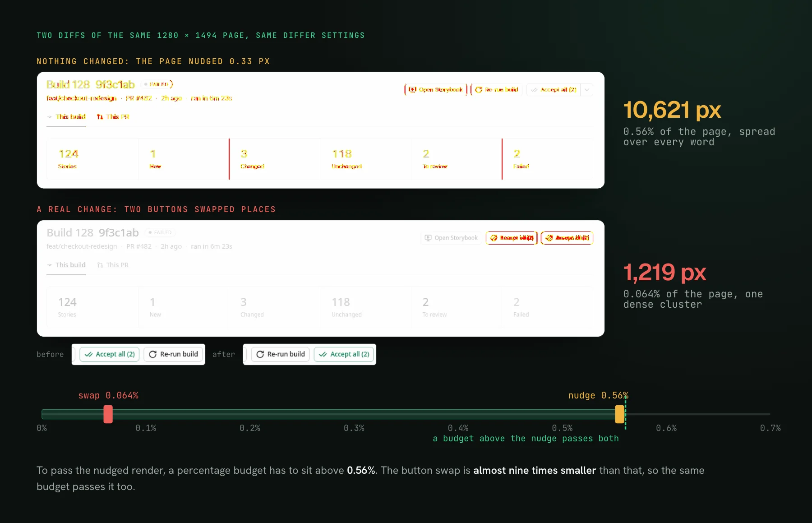Image resolution: width=812 pixels, height=523 pixels.
Task: Click the 2 To review card in the button-swap panel
Action: click(457, 307)
